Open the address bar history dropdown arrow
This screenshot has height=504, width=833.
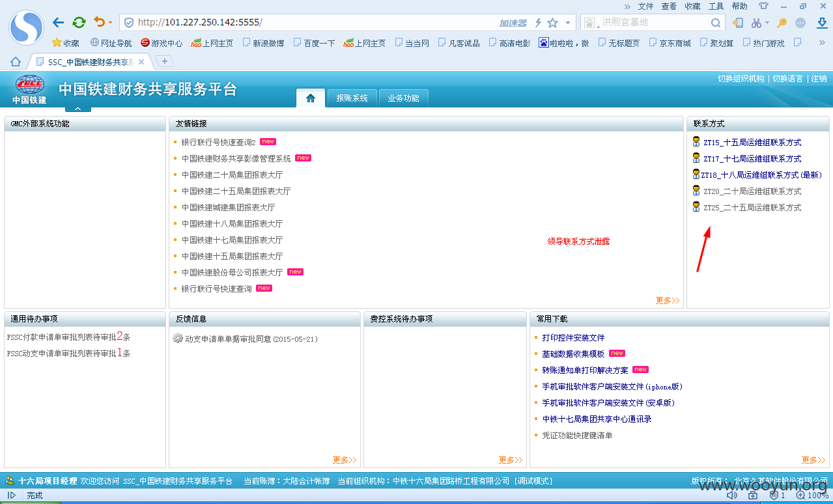[x=568, y=23]
